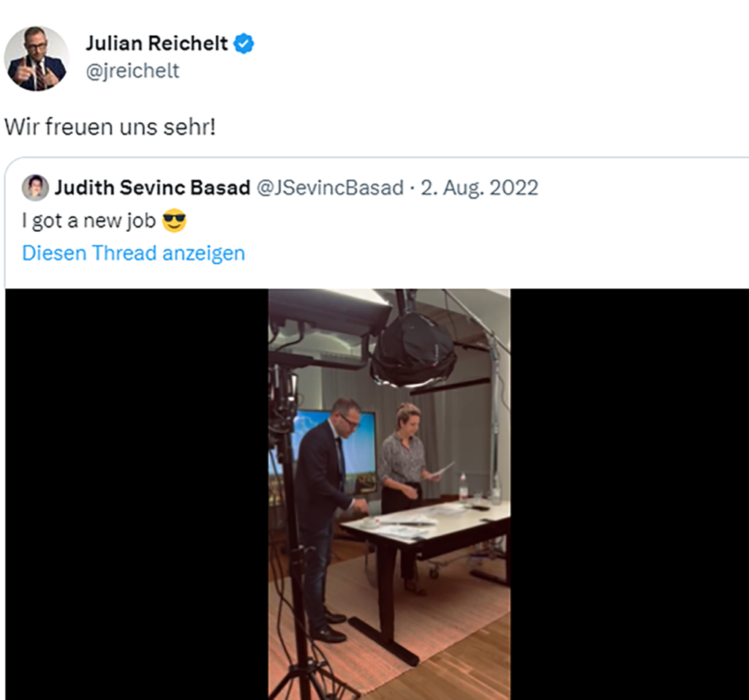This screenshot has width=749, height=700.
Task: Open Judith Sevinc Basad's small avatar
Action: click(35, 188)
